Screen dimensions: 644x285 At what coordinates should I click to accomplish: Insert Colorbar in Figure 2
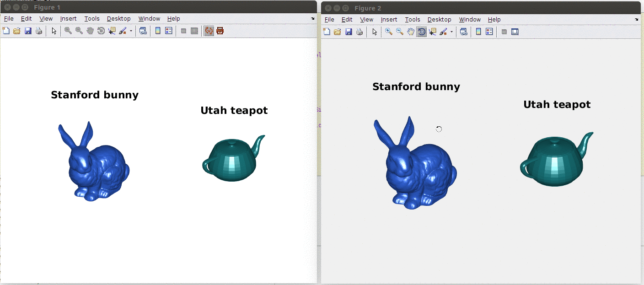click(478, 32)
